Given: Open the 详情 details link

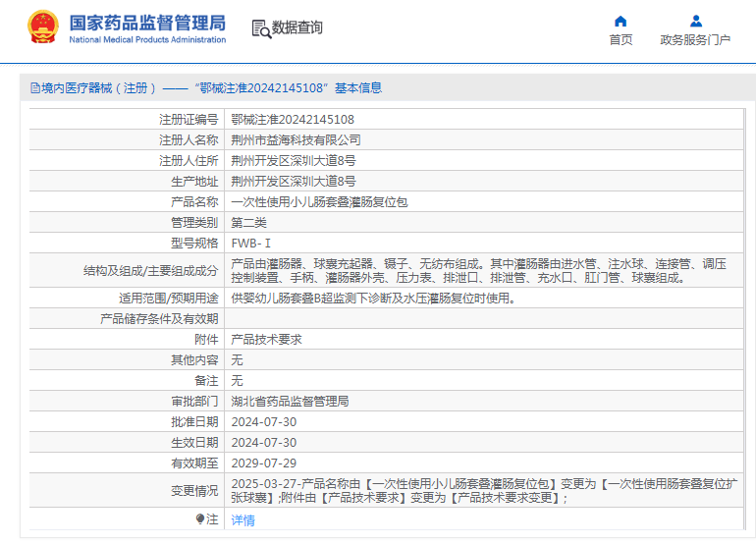Looking at the screenshot, I should [243, 519].
